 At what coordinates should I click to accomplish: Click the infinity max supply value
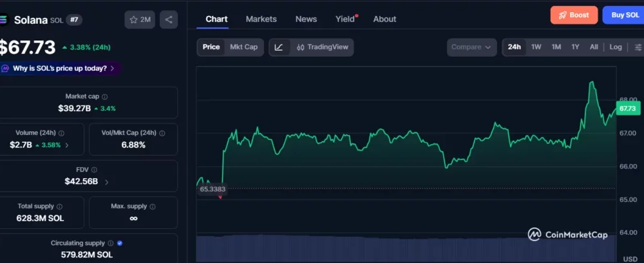tap(133, 219)
